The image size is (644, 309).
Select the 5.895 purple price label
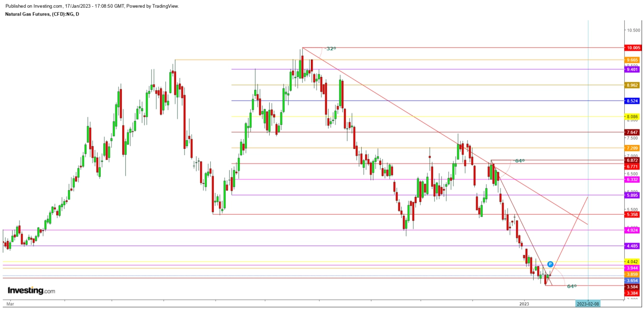click(x=633, y=195)
